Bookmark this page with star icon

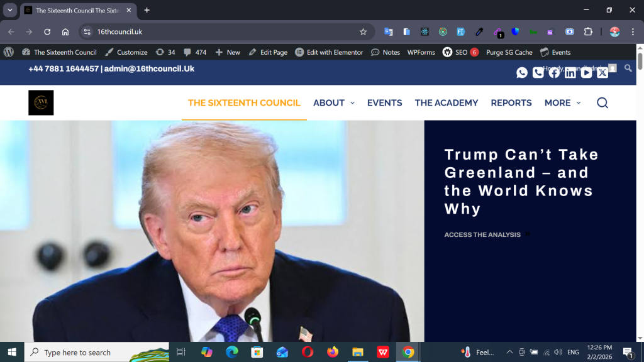click(363, 31)
